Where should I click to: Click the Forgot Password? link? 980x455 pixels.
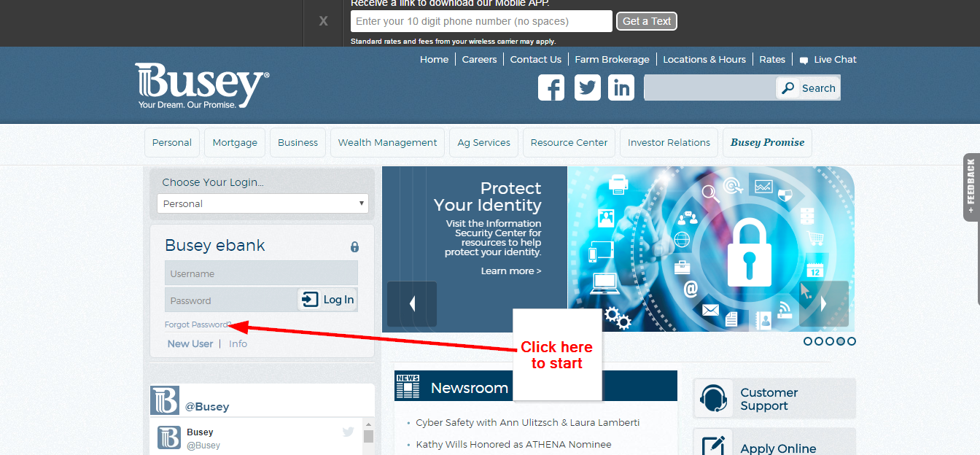[x=198, y=324]
